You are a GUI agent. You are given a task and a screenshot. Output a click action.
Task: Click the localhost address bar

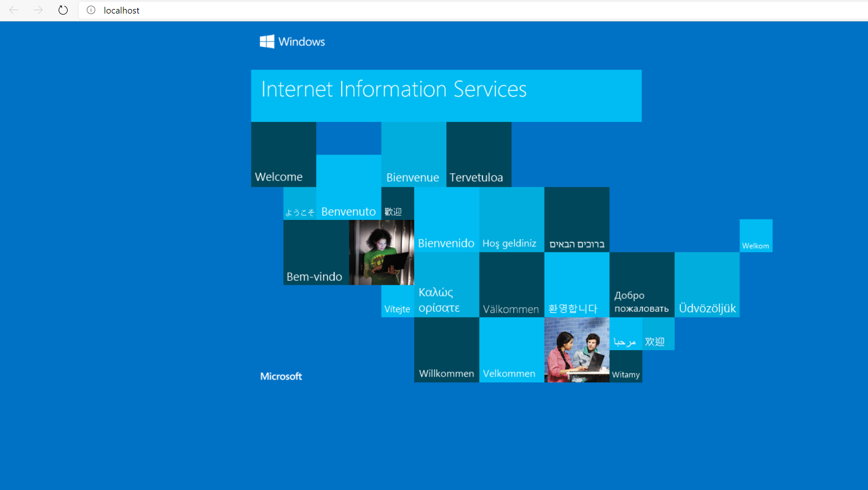(473, 10)
